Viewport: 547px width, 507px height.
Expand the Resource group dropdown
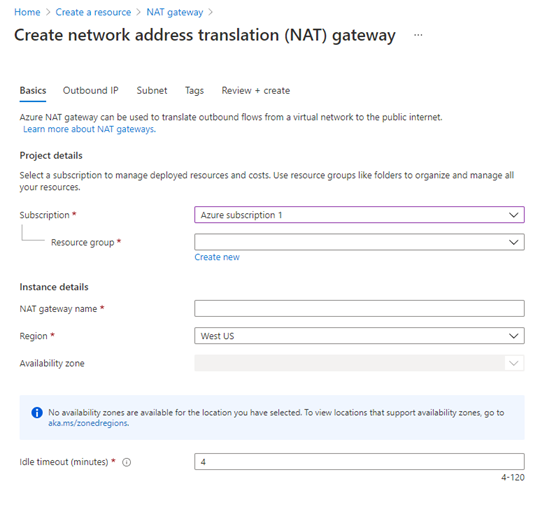point(359,242)
